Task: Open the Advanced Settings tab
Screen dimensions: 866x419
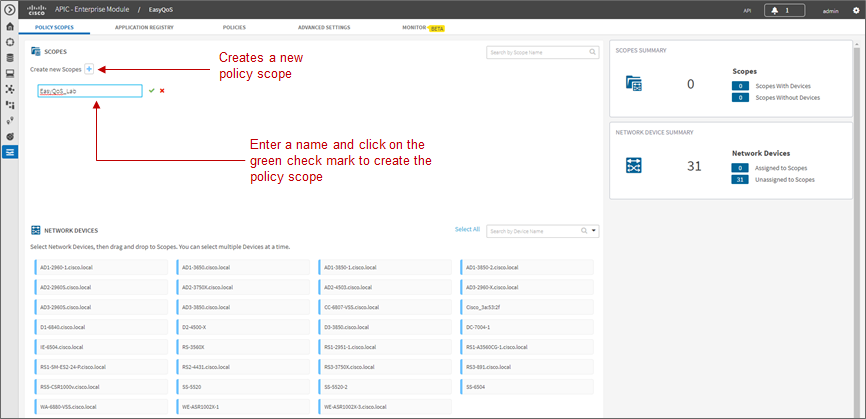Action: pyautogui.click(x=324, y=27)
